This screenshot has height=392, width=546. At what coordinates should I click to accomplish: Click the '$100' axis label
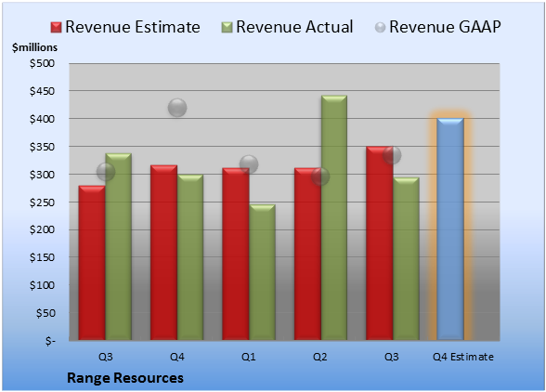tap(42, 285)
